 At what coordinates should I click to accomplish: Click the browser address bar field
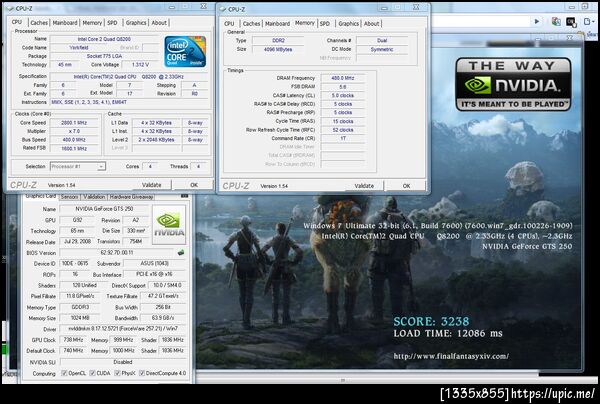click(x=480, y=22)
